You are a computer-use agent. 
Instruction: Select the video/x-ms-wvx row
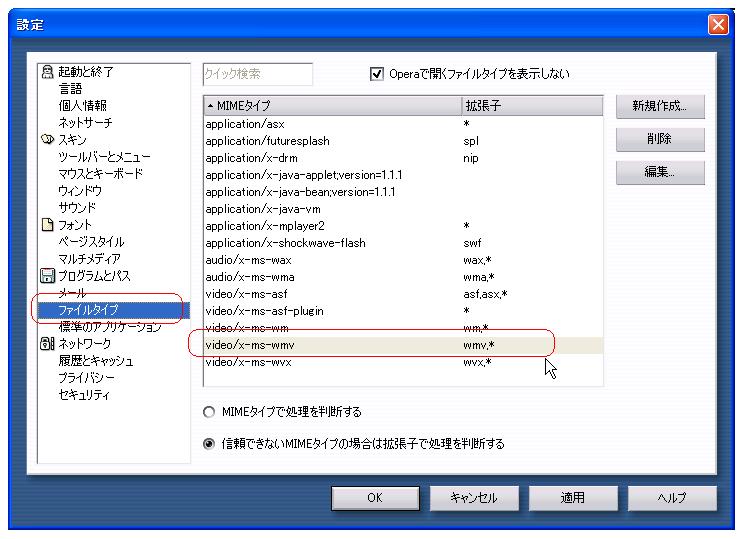click(x=403, y=362)
